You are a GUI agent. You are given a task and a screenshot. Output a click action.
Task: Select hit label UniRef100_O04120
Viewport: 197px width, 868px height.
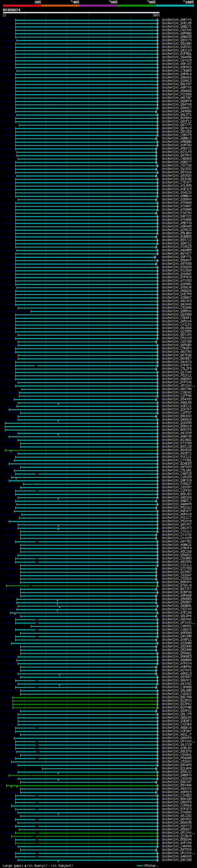177,193
